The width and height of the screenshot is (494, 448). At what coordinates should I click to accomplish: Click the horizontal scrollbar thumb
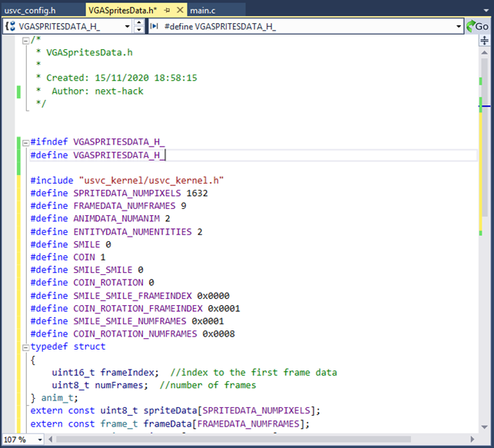point(233,440)
